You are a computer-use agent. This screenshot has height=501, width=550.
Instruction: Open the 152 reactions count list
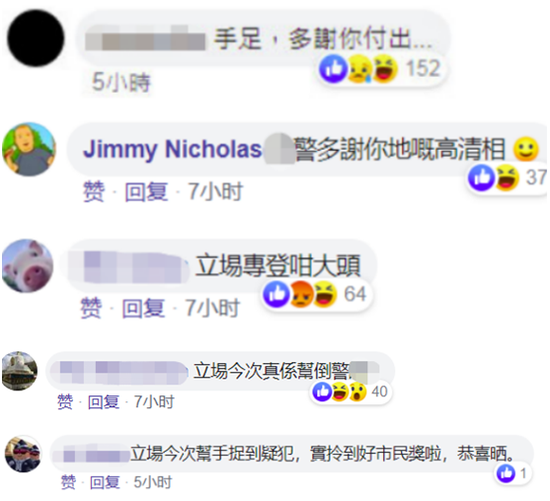[x=423, y=68]
